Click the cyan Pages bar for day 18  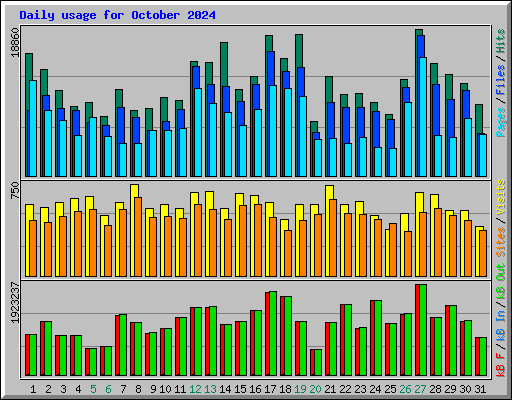[288, 132]
